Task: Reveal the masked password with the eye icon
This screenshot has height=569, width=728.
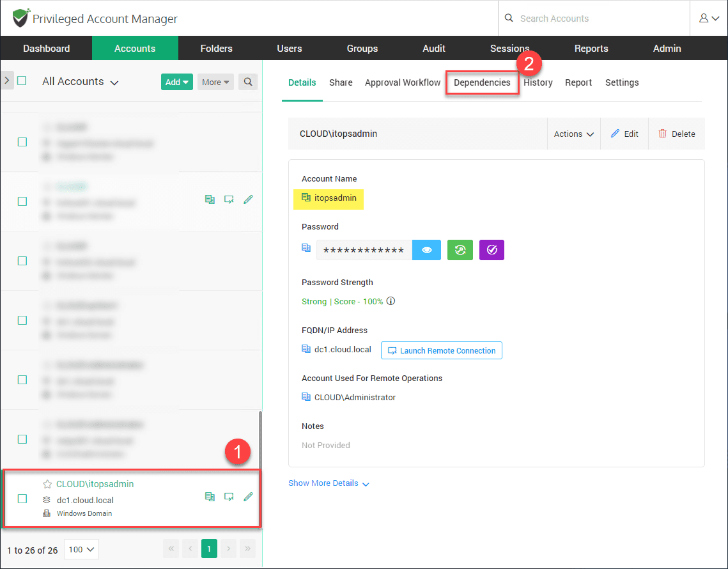Action: (426, 249)
